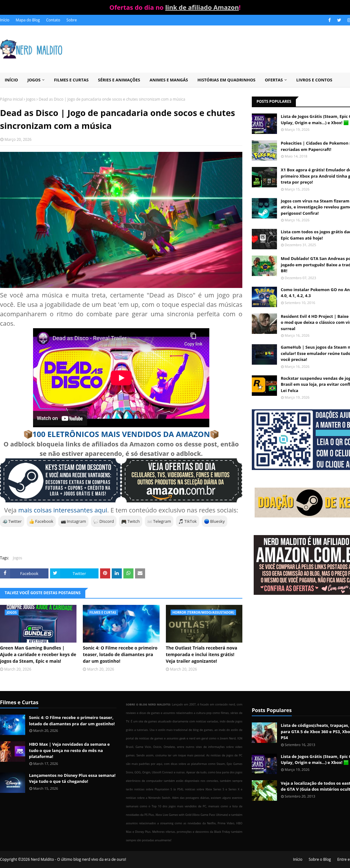Click JOGOS category label on bundles card
This screenshot has height=868, width=350.
click(11, 612)
